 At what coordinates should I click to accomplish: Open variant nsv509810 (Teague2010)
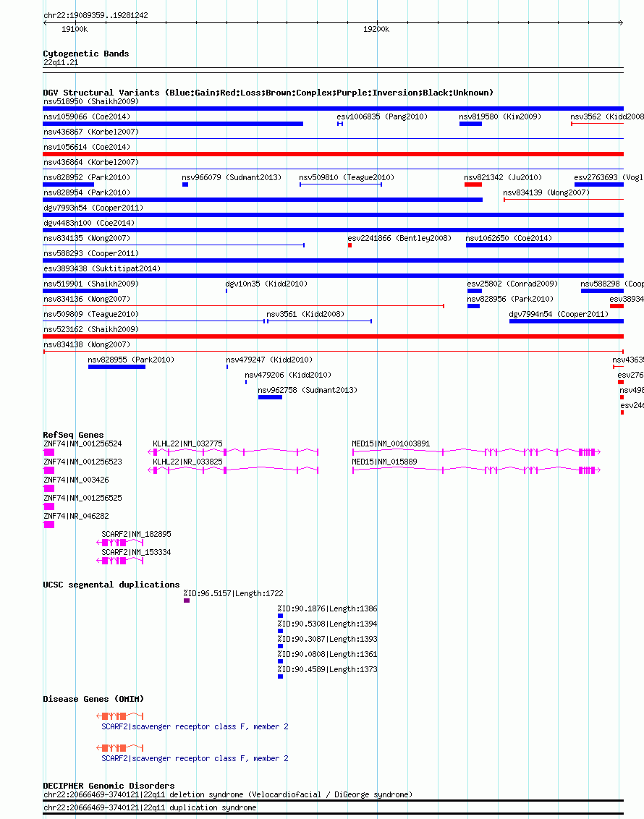(x=347, y=177)
